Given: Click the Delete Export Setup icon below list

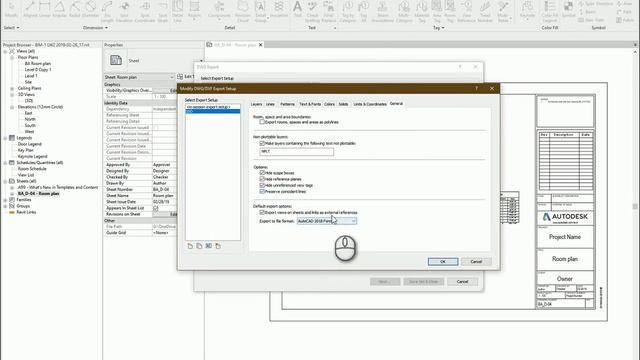Looking at the screenshot, I should 218,246.
